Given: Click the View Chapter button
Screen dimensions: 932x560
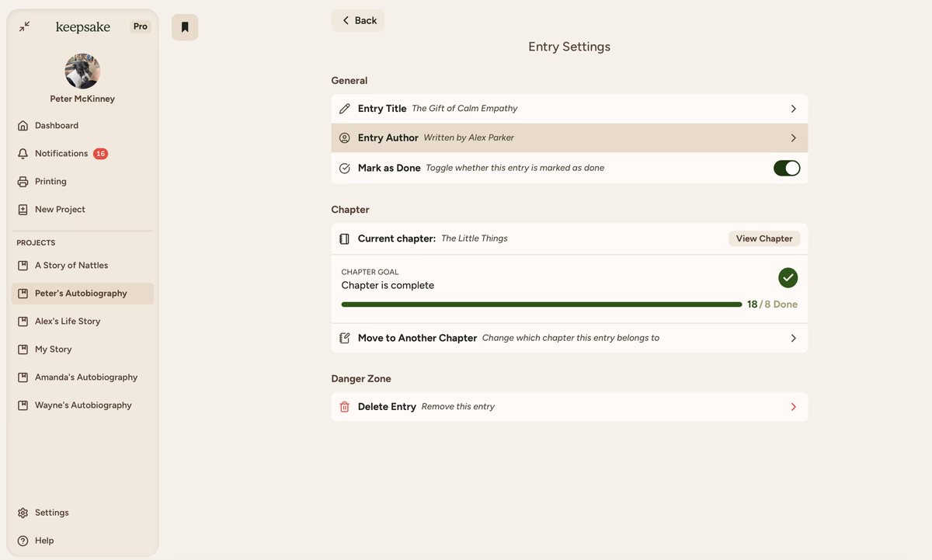Looking at the screenshot, I should coord(763,239).
